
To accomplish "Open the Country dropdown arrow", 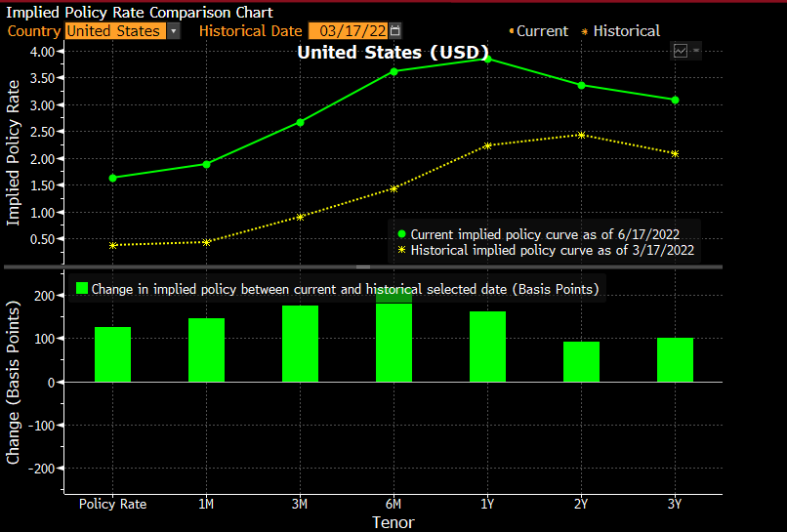I will pyautogui.click(x=173, y=31).
